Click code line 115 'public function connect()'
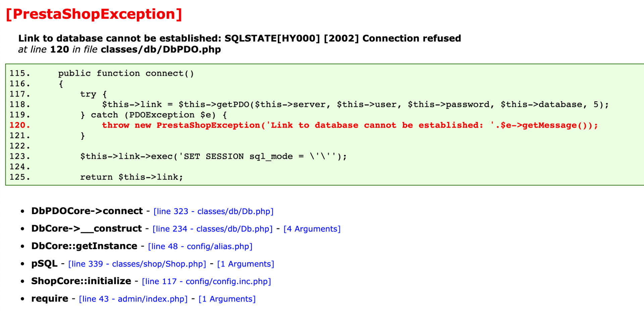Screen dimensions: 644x314 [x=102, y=73]
